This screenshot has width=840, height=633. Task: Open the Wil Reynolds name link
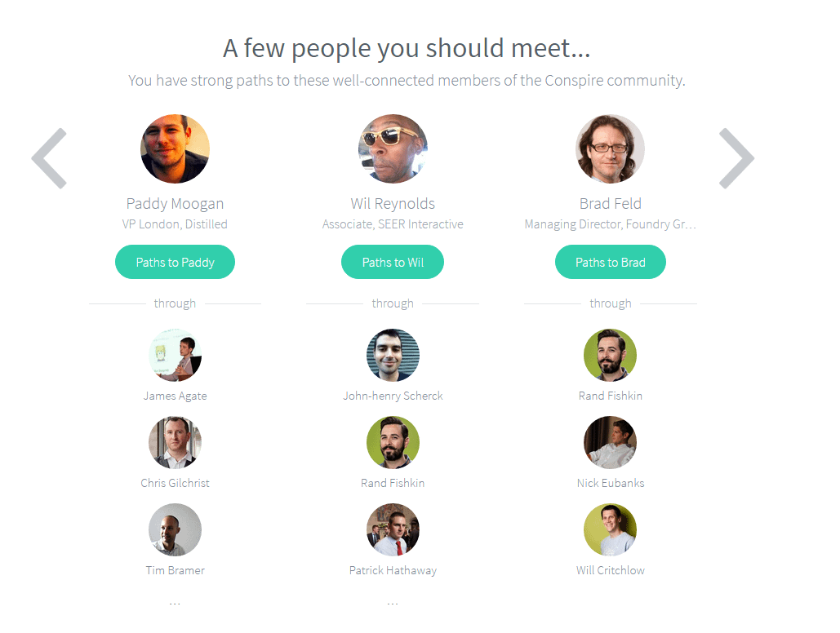click(393, 203)
